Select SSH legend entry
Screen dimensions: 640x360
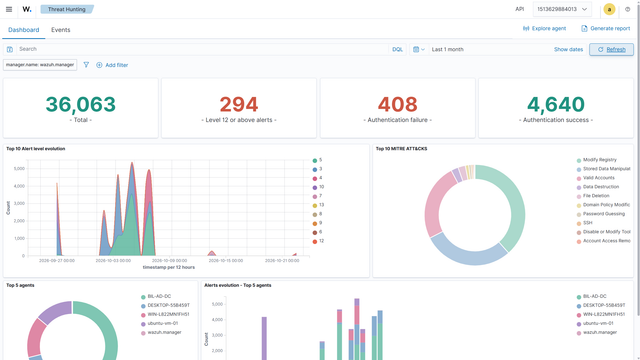click(x=584, y=223)
